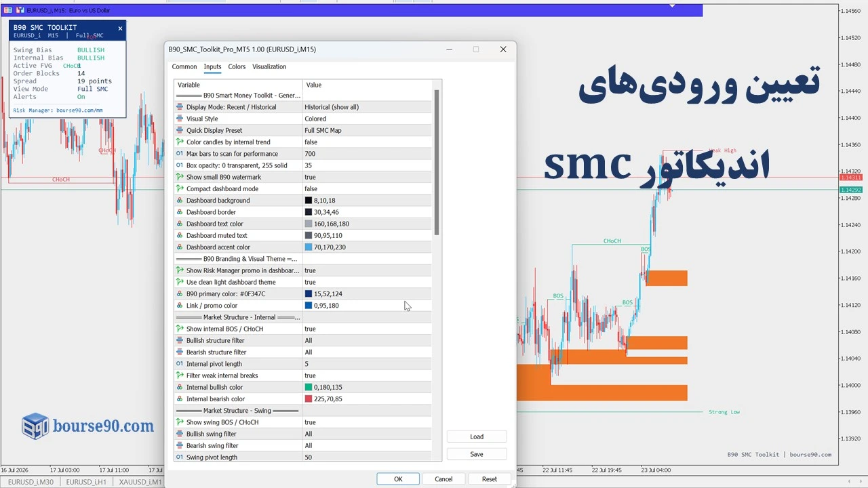Click the Load button

pyautogui.click(x=477, y=436)
